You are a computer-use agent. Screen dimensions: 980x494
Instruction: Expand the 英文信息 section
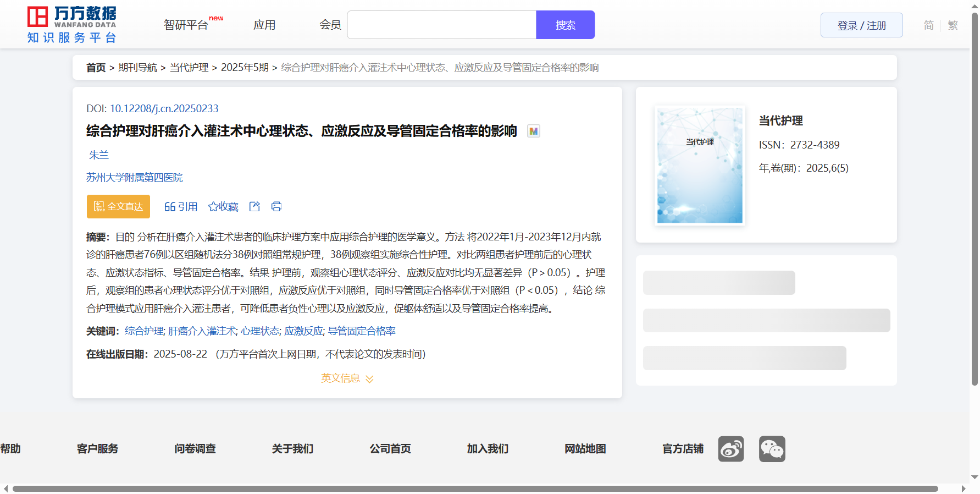coord(347,378)
